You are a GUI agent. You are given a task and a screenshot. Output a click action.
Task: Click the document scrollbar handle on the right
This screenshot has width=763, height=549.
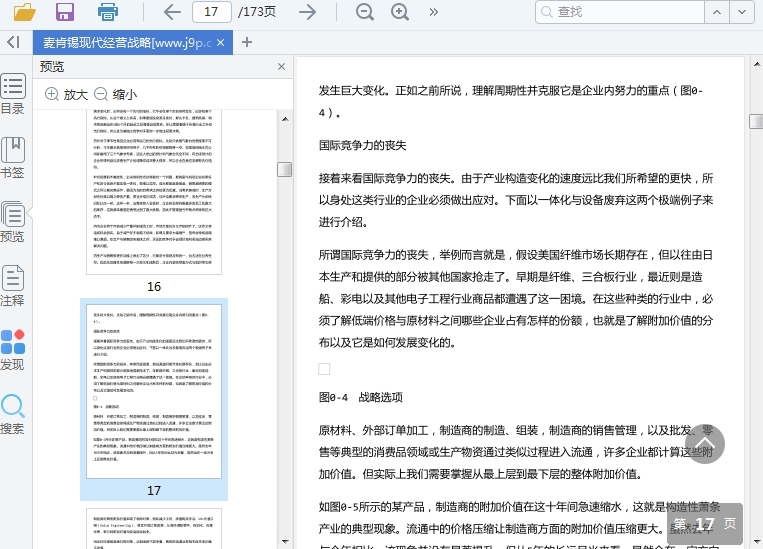pyautogui.click(x=756, y=121)
